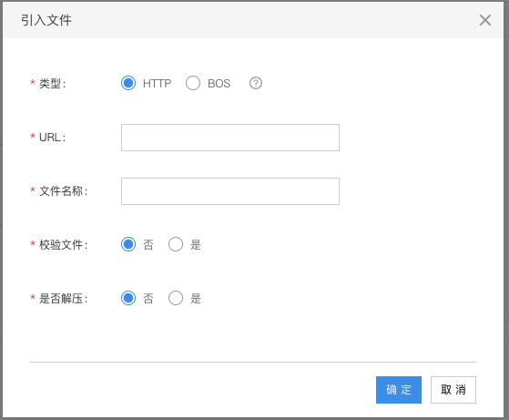
Task: Close the 引入文件 dialog with X
Action: click(485, 20)
